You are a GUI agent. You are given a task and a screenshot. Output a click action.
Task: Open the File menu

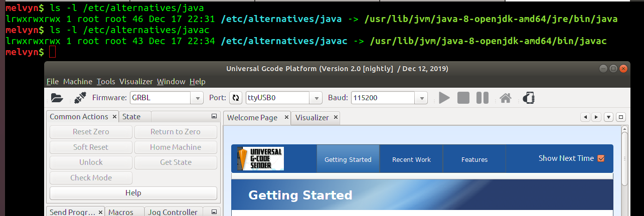click(53, 81)
